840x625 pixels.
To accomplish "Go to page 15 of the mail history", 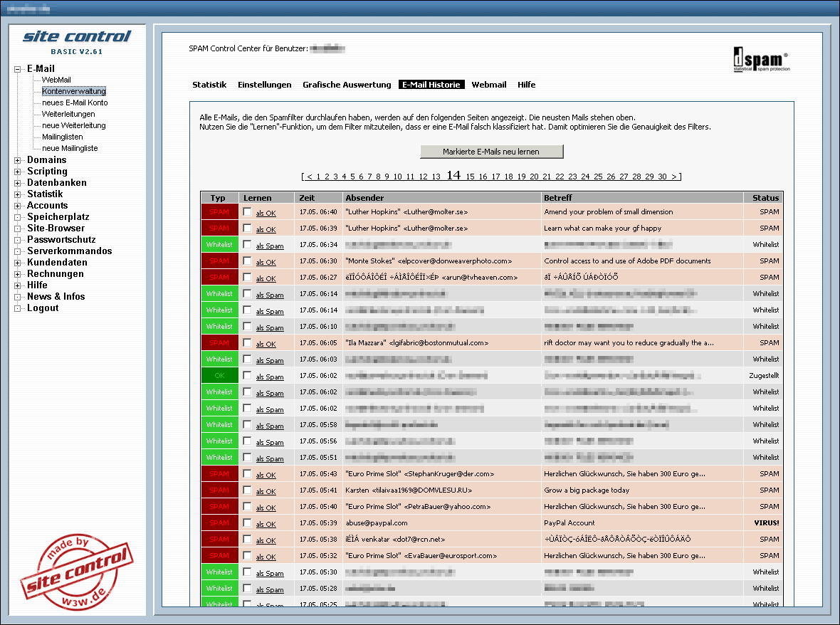I will click(x=471, y=177).
